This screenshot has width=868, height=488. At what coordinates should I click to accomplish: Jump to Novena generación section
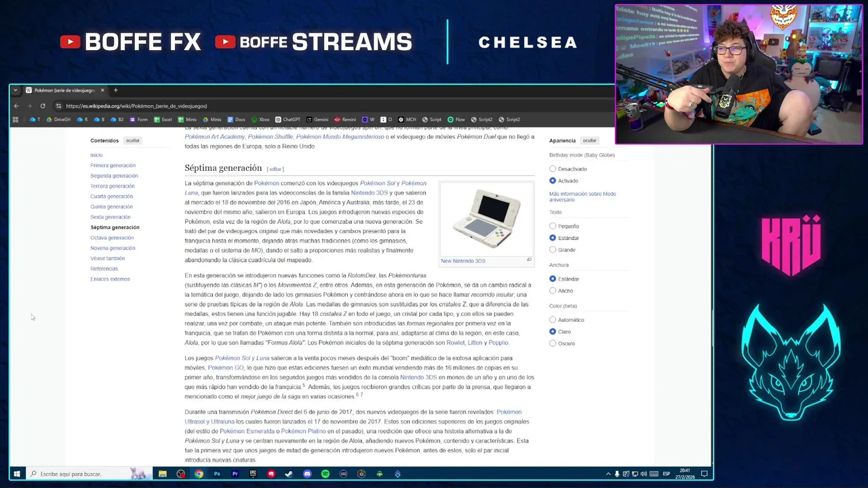point(113,248)
